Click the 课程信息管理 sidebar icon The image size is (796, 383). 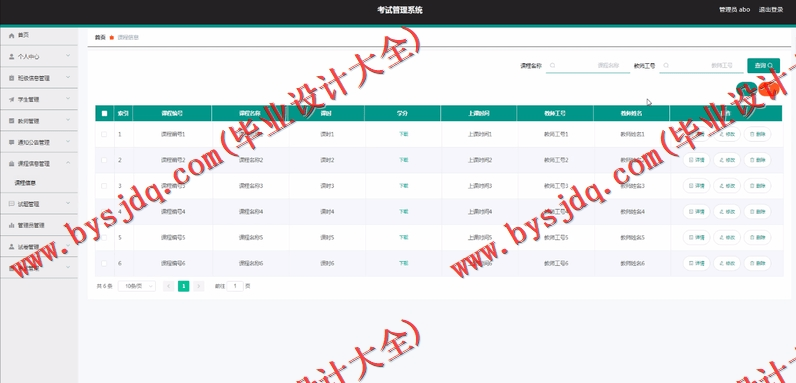click(12, 164)
